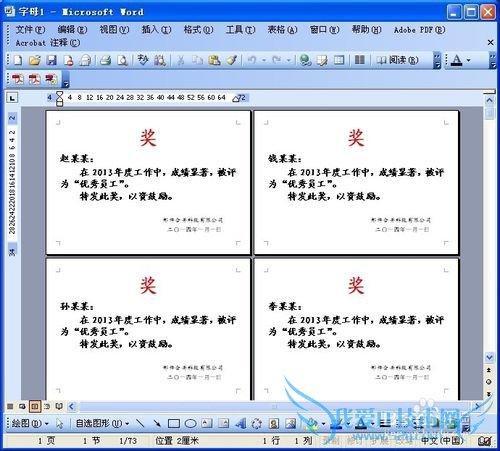500x451 pixels.
Task: Click the E-mail envelope icon
Action: click(x=85, y=60)
